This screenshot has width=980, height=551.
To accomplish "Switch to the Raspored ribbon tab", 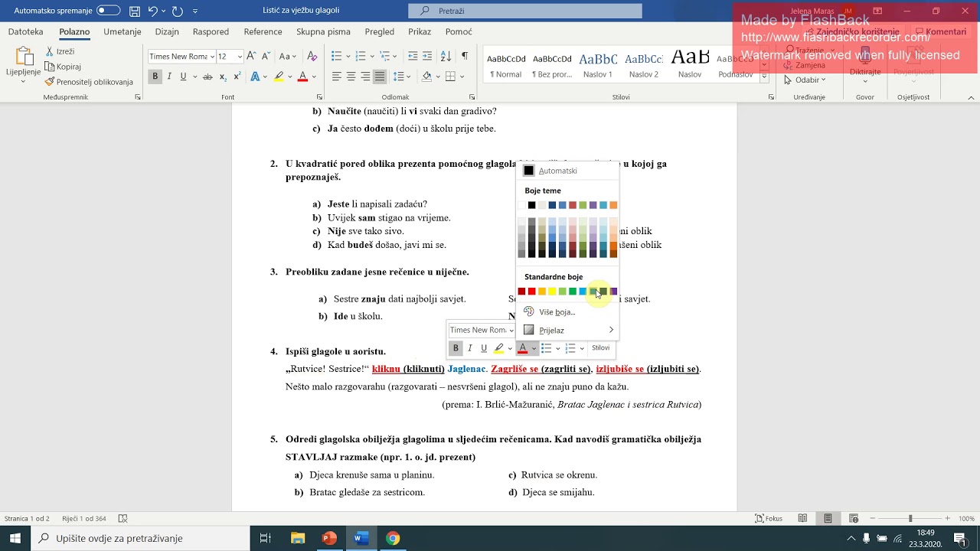I will pos(211,31).
